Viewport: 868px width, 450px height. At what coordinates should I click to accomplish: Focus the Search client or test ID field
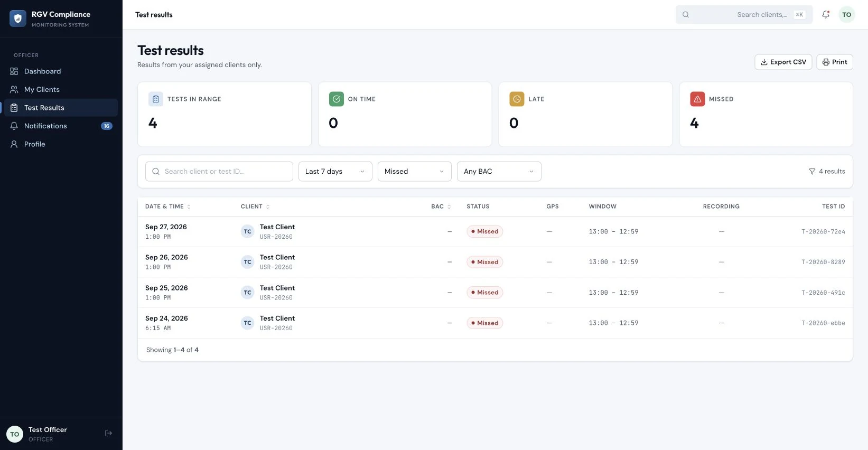pos(219,171)
